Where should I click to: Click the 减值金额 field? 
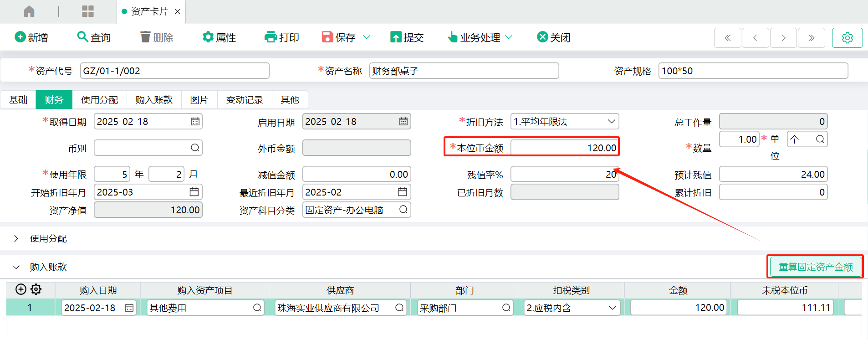point(357,174)
